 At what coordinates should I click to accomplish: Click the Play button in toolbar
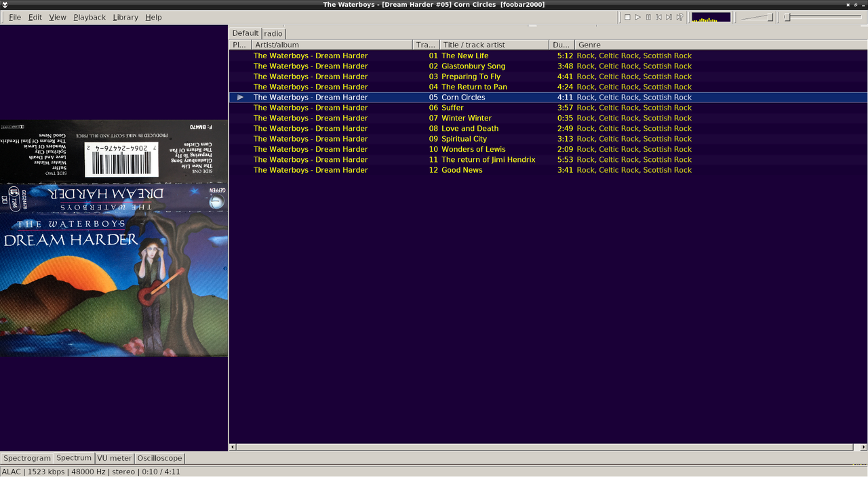[x=637, y=17]
